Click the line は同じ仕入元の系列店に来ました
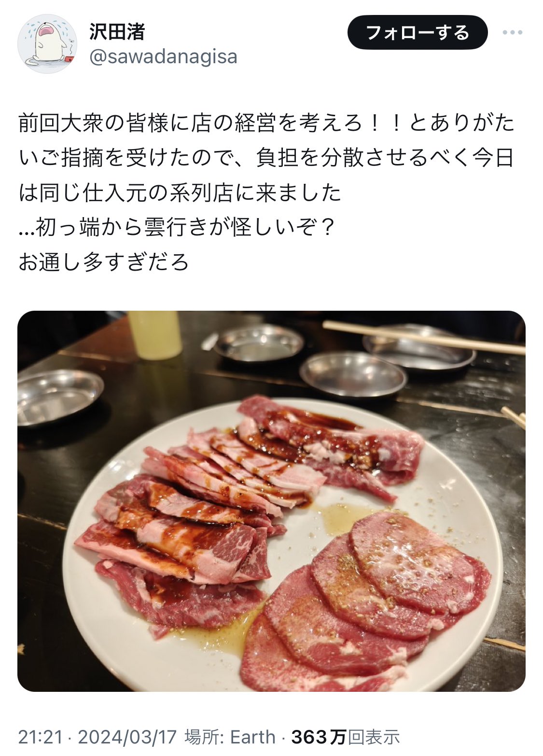Image resolution: width=543 pixels, height=756 pixels. pos(180,192)
